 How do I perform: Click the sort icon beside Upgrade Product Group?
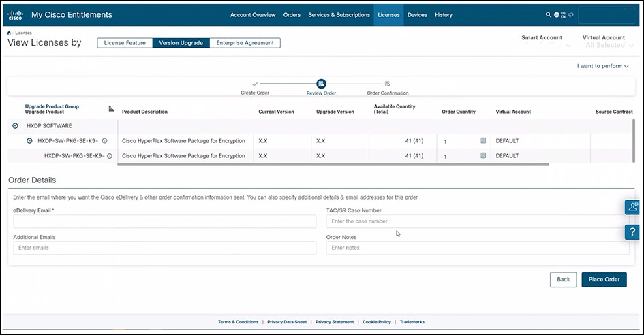point(111,109)
